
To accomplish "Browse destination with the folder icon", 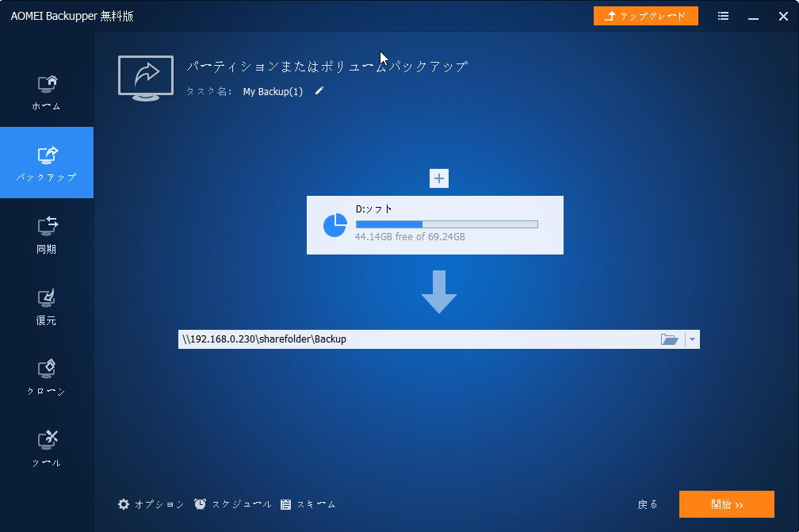I will coord(669,339).
